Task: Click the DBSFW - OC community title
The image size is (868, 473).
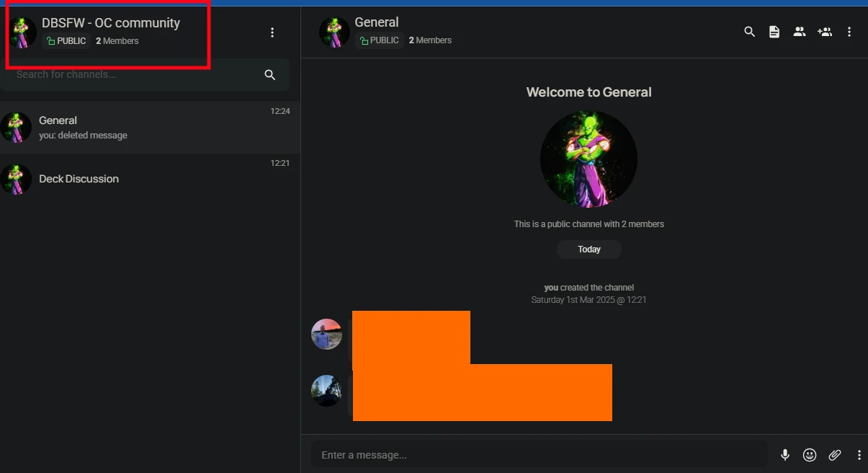Action: coord(111,23)
